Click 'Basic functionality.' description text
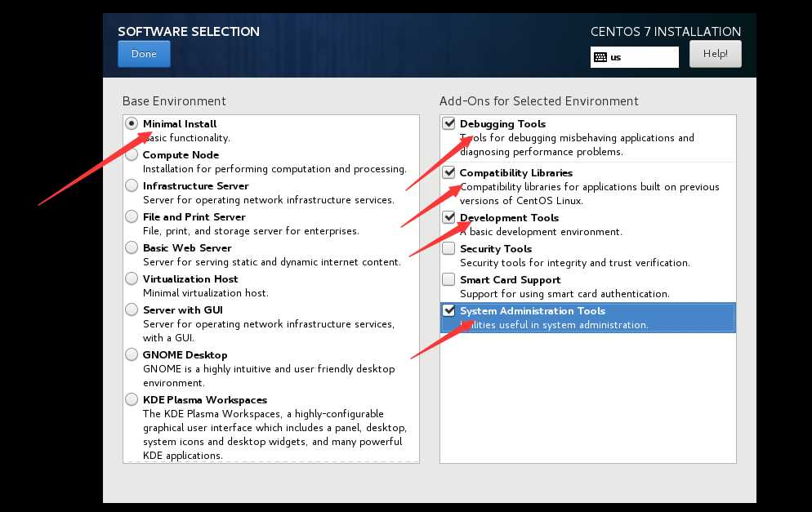The width and height of the screenshot is (812, 512). (x=186, y=138)
